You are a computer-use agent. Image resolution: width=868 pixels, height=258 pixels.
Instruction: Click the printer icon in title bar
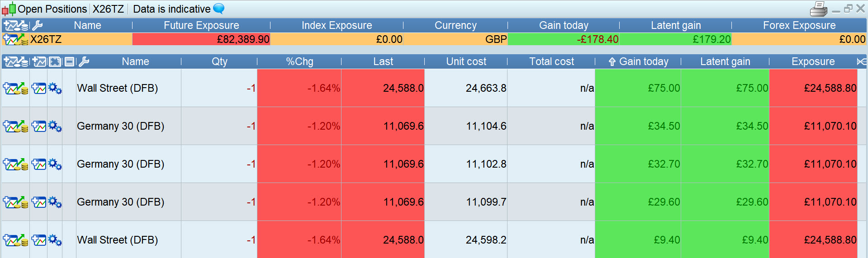(x=818, y=9)
